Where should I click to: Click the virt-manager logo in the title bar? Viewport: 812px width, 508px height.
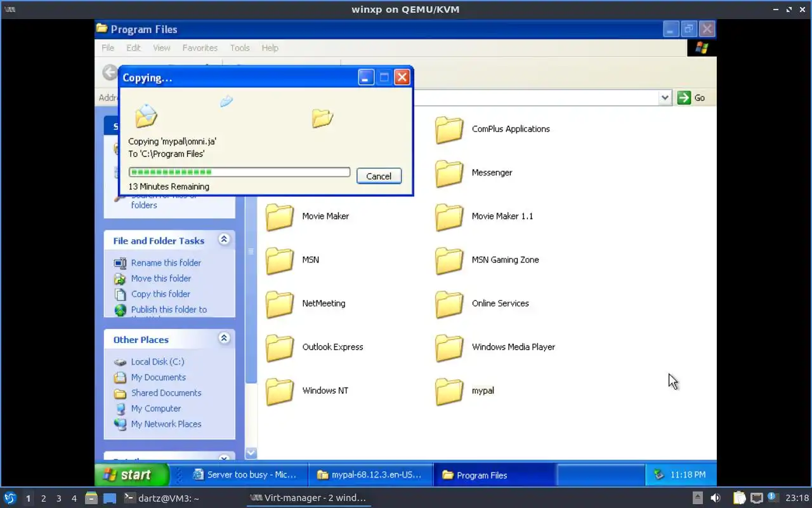click(x=10, y=10)
